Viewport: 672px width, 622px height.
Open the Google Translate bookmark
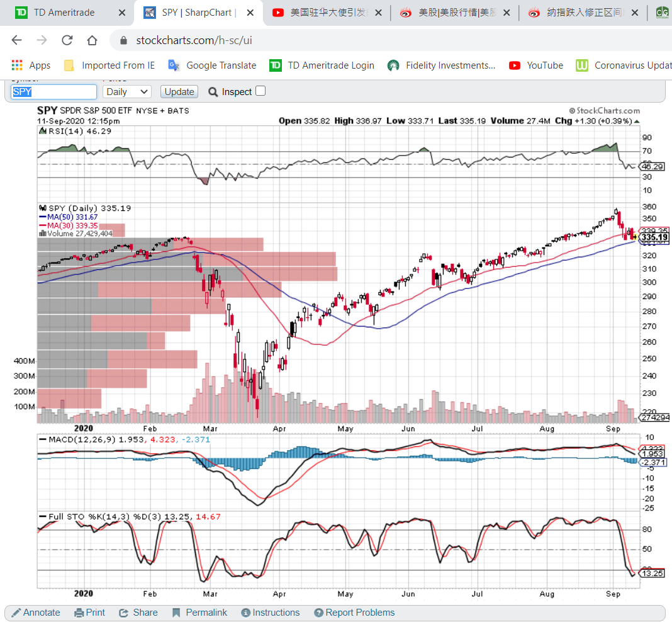(213, 65)
